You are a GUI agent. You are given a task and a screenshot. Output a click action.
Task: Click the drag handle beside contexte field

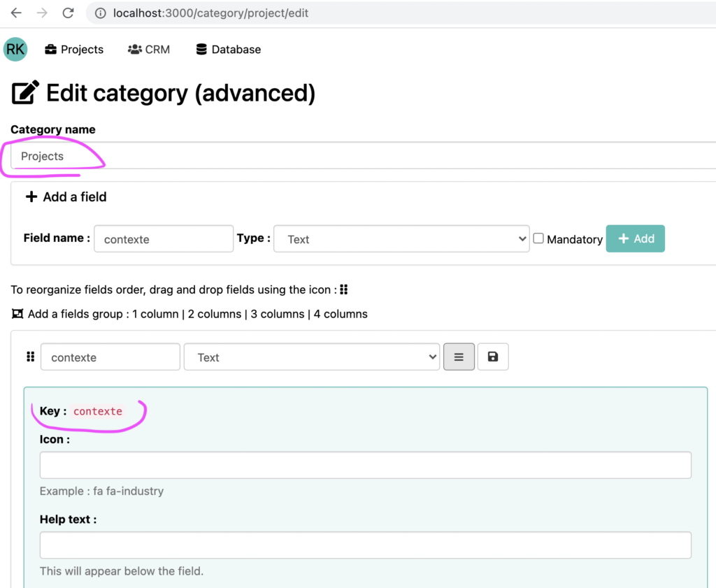click(30, 357)
